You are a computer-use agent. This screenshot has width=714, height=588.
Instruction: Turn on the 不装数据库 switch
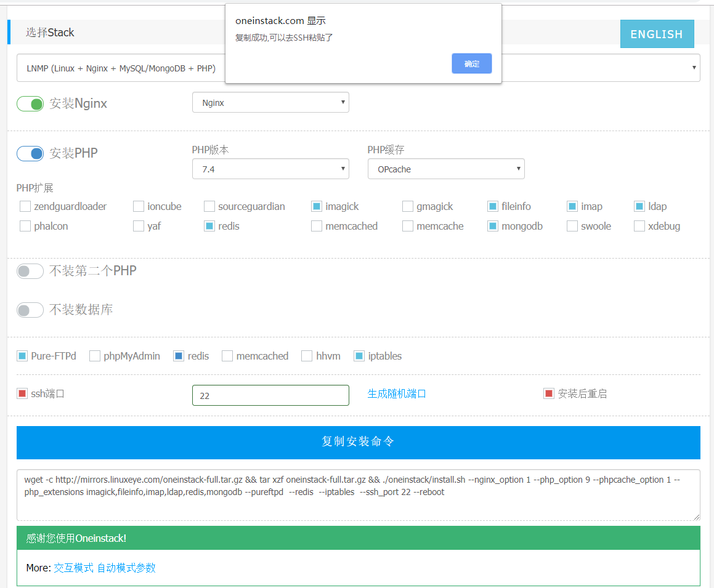coord(30,310)
